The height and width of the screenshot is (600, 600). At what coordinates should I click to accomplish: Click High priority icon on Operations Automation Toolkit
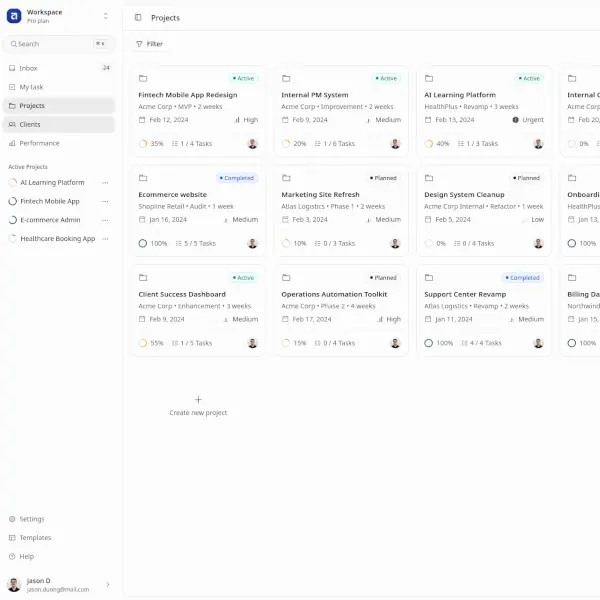tap(380, 319)
